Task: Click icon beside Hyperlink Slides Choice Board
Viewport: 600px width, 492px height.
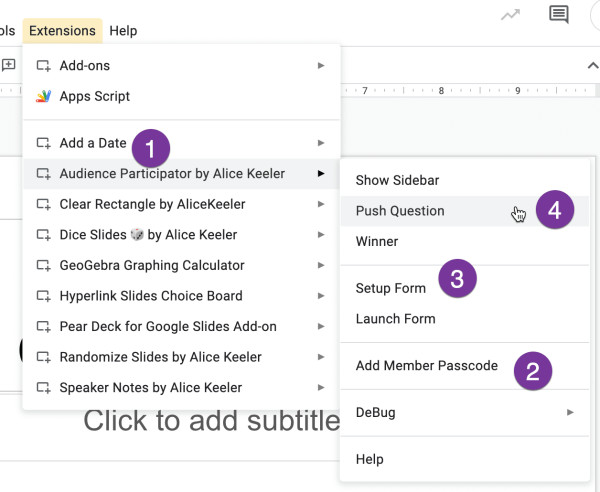Action: click(43, 296)
